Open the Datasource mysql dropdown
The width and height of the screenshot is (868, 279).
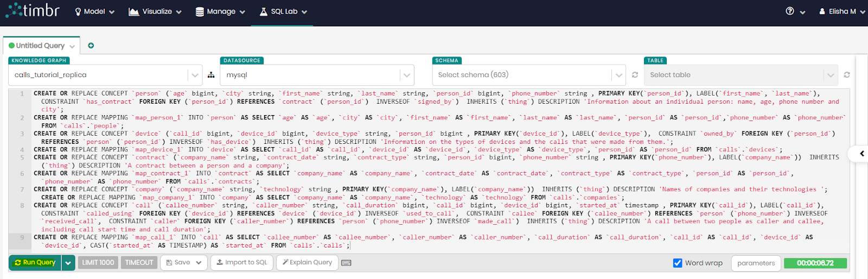[406, 75]
